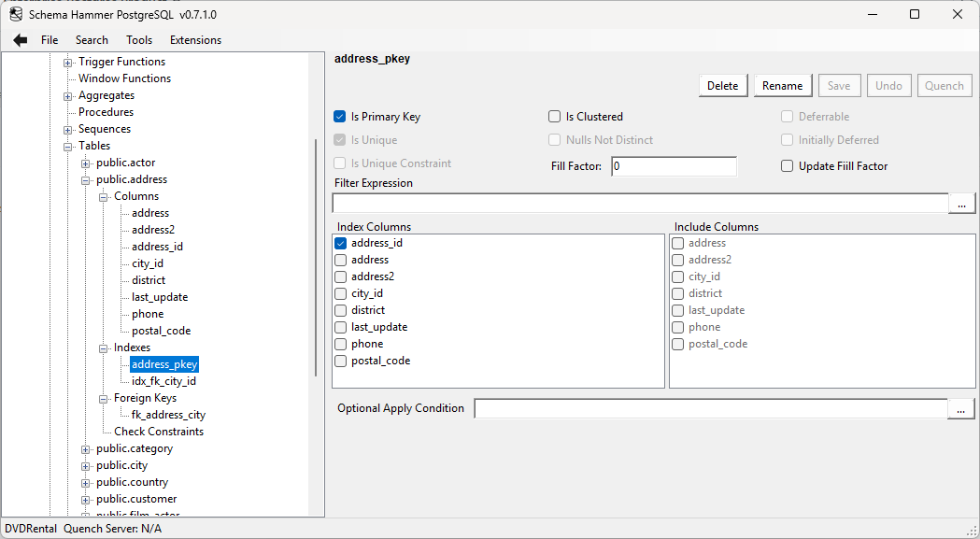This screenshot has width=980, height=539.
Task: Enable the Is Clustered option
Action: point(553,116)
